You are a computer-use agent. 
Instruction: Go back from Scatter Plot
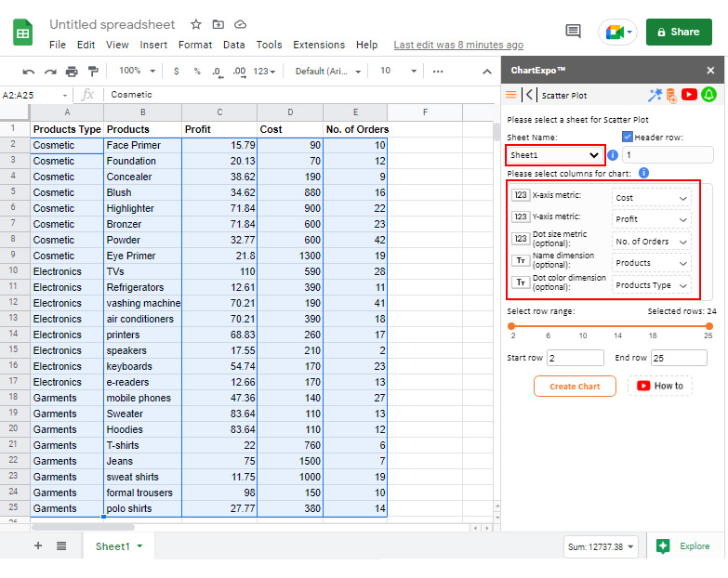tap(529, 95)
